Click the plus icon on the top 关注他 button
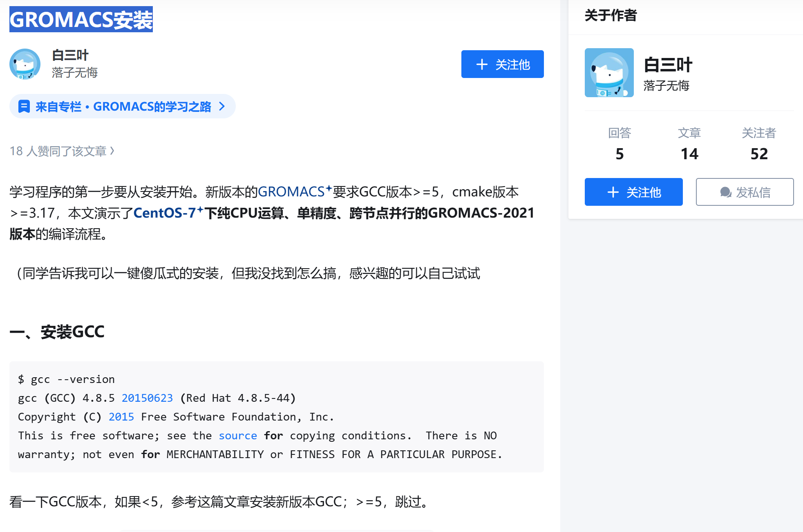The image size is (803, 532). tap(482, 64)
